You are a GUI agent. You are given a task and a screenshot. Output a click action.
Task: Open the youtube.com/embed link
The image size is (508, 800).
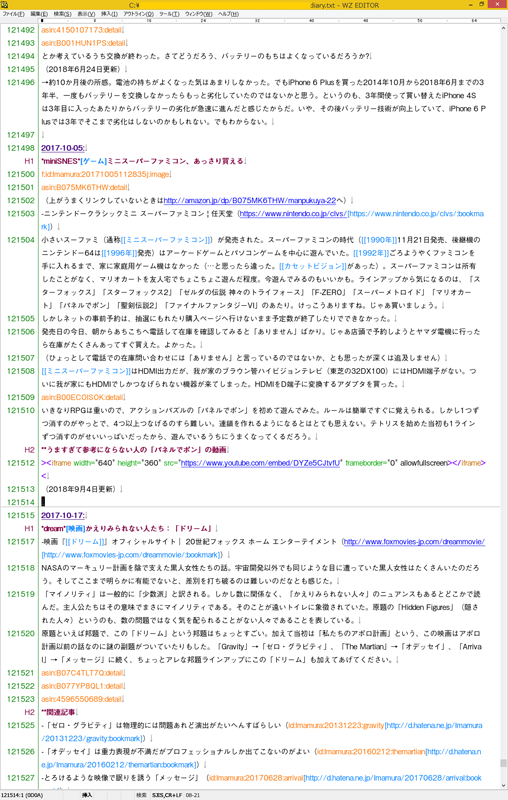coord(260,463)
